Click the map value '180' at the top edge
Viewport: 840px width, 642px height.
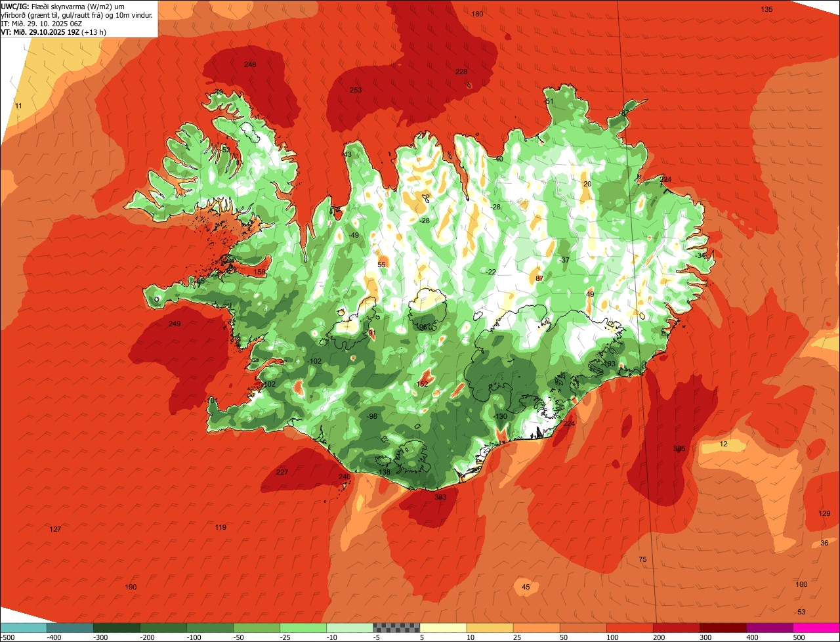click(477, 14)
